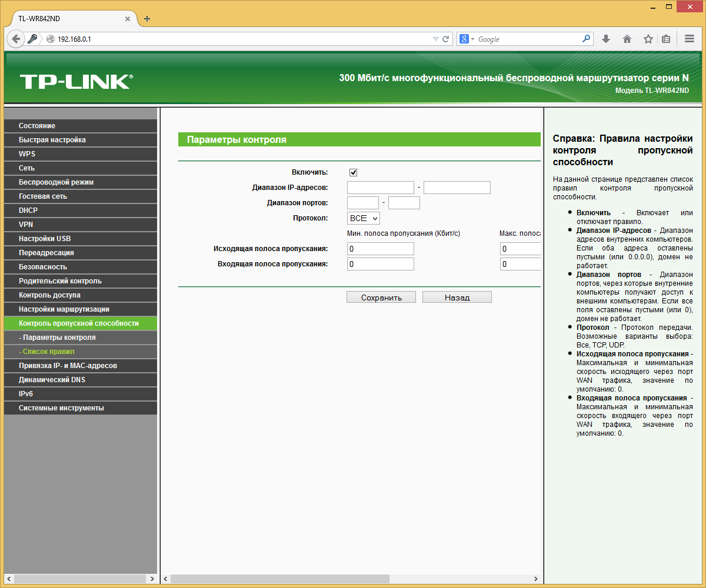Click the Назад button

click(457, 298)
